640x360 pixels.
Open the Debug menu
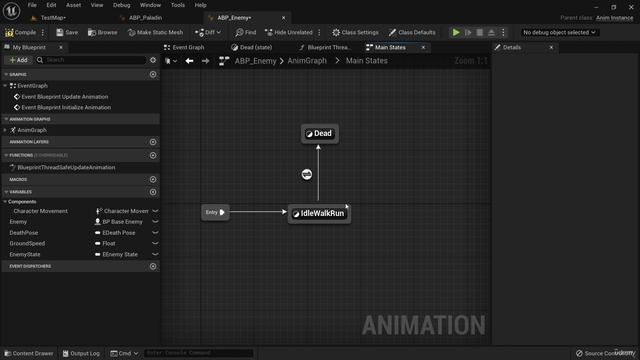[121, 5]
